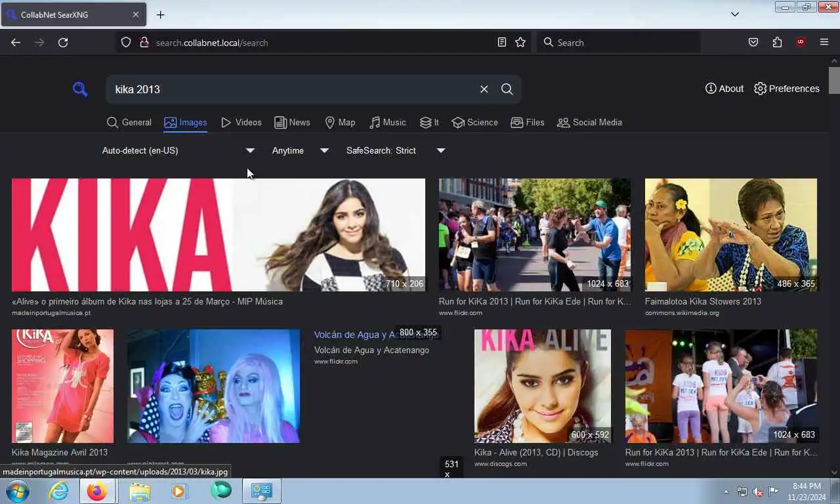Screen dimensions: 840x504
Task: Open the Extensions puzzle icon
Action: click(x=777, y=42)
